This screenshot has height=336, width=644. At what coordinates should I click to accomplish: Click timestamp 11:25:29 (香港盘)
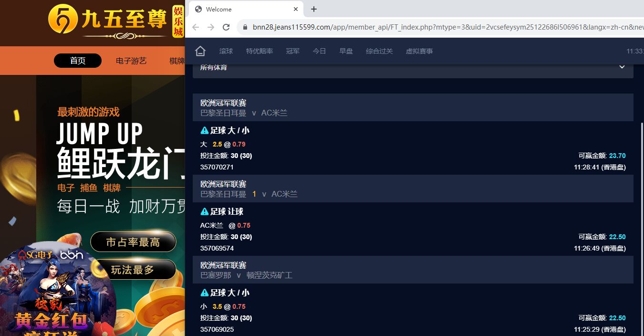[600, 329]
